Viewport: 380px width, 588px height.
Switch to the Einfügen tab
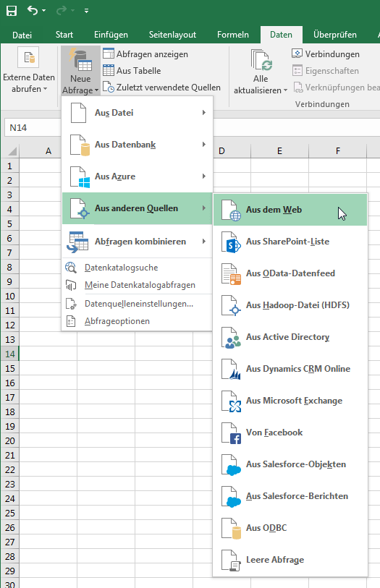tap(111, 35)
